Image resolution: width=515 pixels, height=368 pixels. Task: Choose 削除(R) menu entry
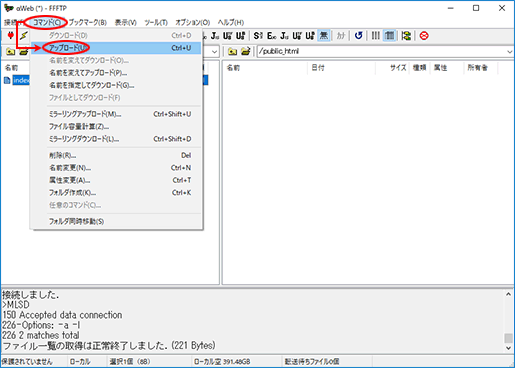click(x=116, y=155)
